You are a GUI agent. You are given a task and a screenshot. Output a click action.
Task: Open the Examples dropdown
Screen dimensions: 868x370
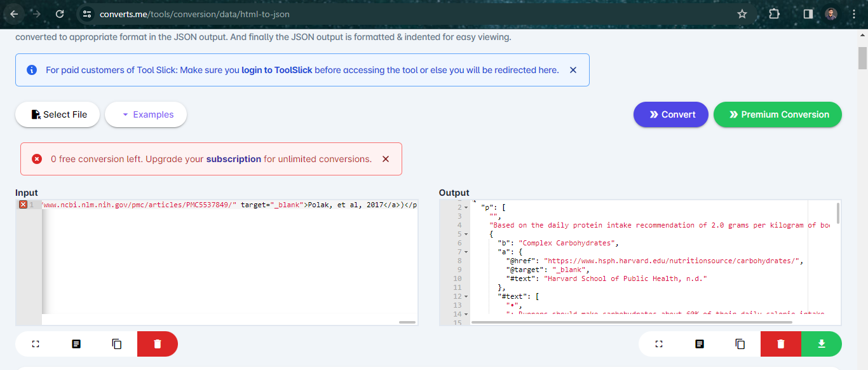[x=146, y=114]
